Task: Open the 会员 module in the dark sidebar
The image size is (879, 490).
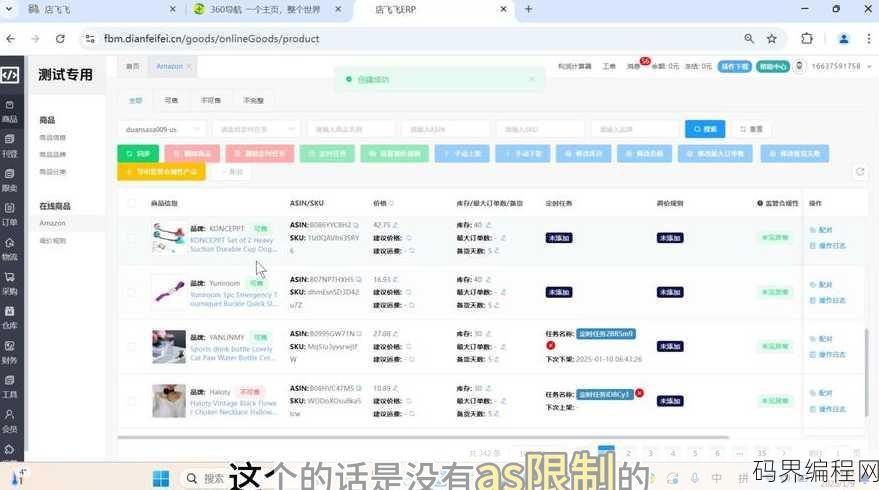Action: [x=10, y=422]
